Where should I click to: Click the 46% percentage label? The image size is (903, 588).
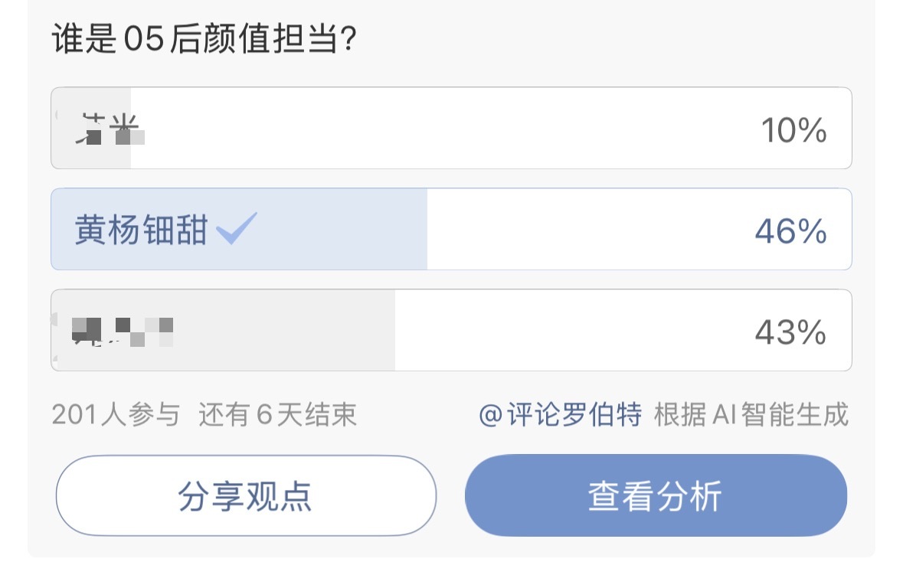click(790, 231)
